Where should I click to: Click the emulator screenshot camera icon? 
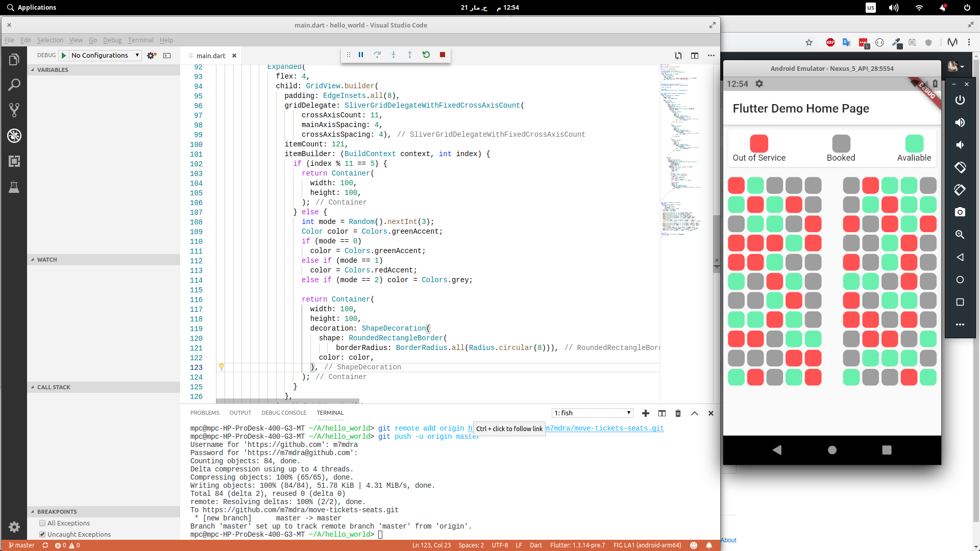click(x=960, y=212)
